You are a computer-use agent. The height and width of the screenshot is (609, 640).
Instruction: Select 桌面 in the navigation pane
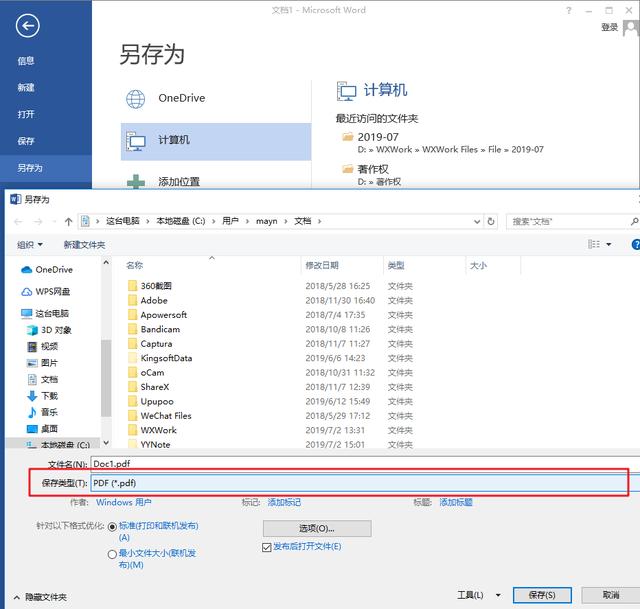[42, 429]
